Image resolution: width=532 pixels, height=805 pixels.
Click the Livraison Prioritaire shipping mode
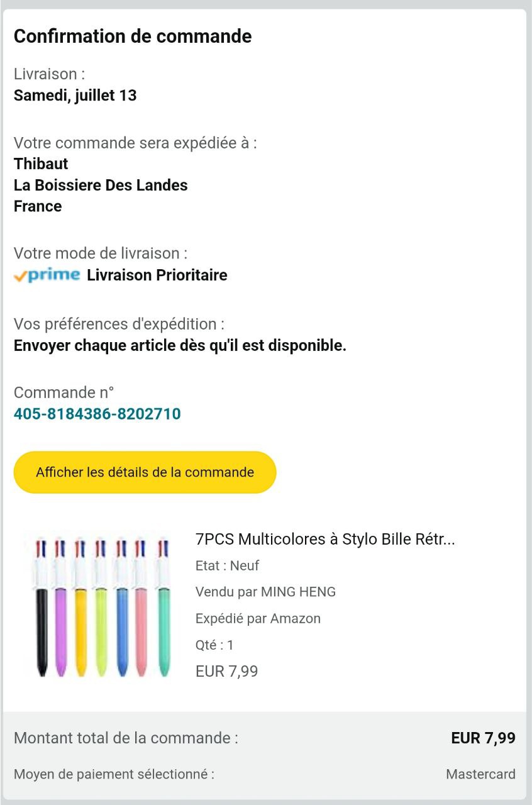[157, 275]
